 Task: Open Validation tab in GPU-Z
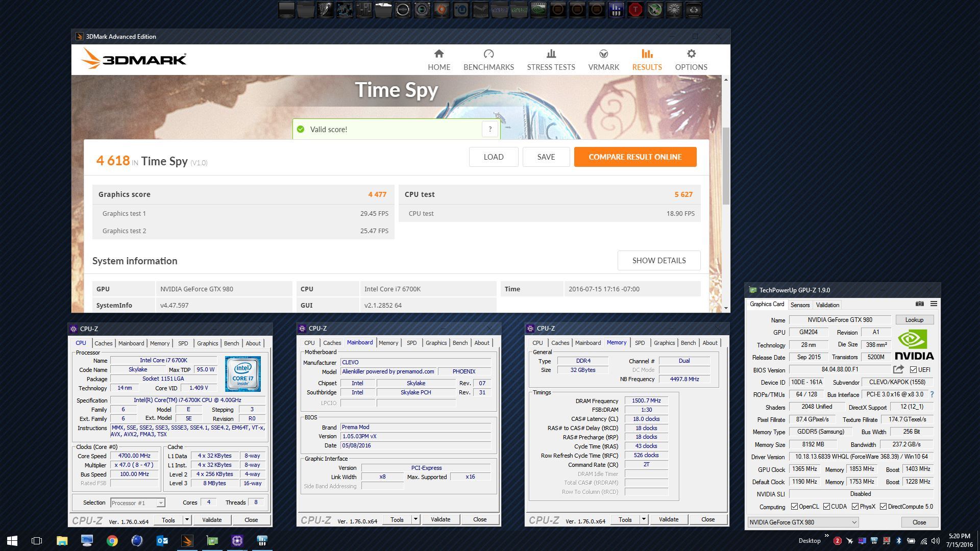(827, 305)
